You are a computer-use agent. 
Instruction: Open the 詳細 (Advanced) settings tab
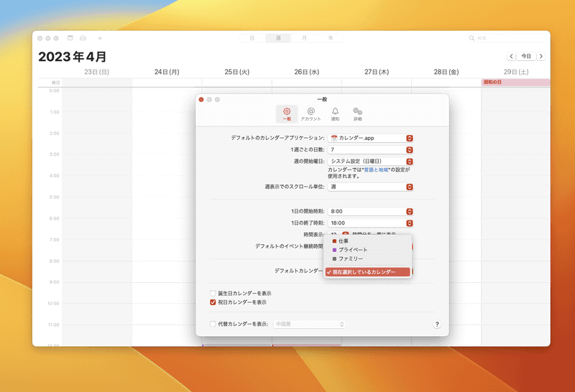[x=357, y=114]
